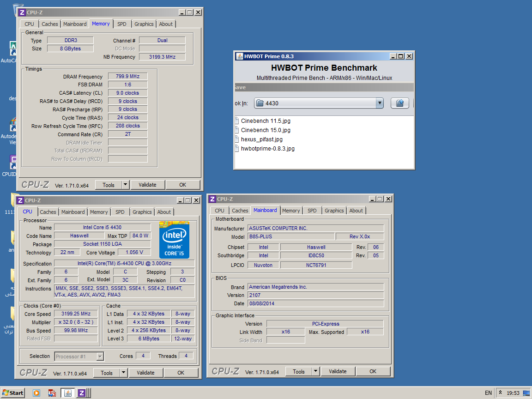Select the hwbotprime-0.8.3.jpg file icon
Viewport: 532px width, 399px height.
click(237, 148)
